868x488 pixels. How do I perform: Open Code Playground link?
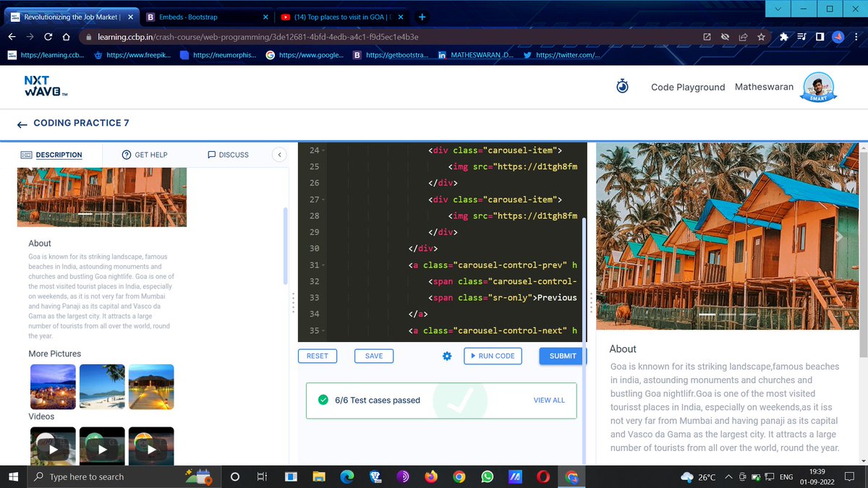click(x=688, y=87)
